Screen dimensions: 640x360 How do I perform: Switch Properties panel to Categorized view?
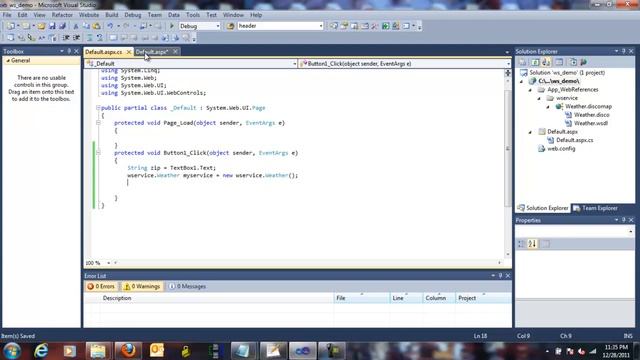click(x=521, y=244)
